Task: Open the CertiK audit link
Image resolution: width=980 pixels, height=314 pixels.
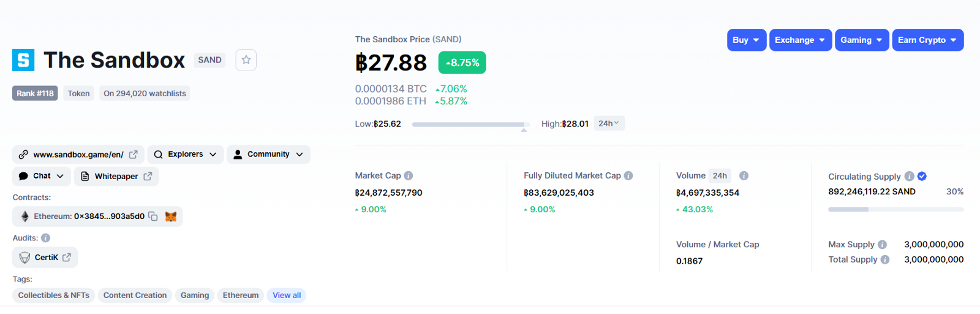Action: pyautogui.click(x=45, y=258)
